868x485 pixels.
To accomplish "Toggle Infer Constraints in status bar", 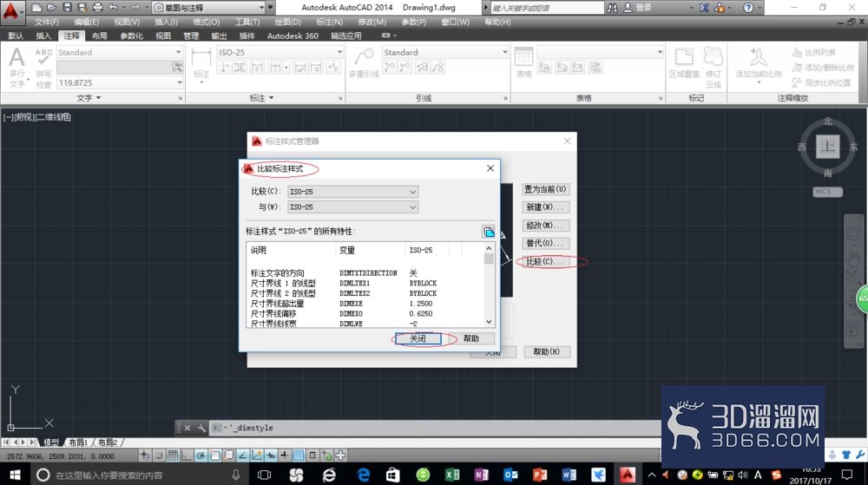I will pyautogui.click(x=144, y=456).
